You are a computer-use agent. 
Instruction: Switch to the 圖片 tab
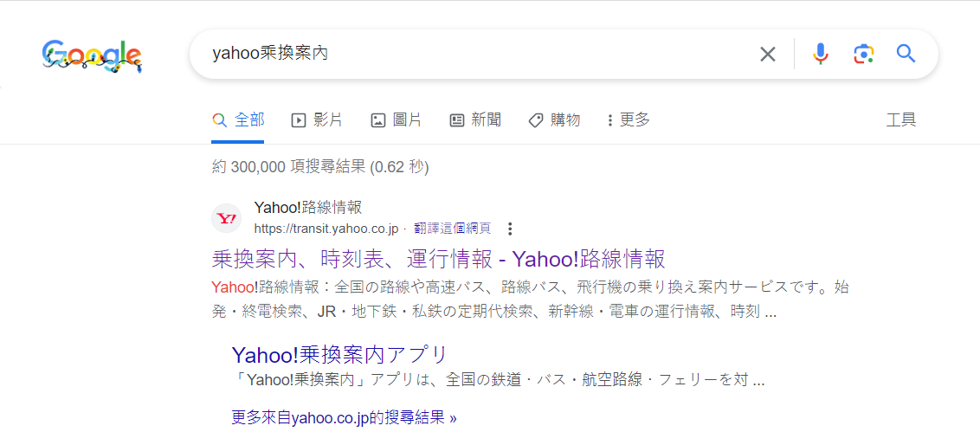pos(396,120)
